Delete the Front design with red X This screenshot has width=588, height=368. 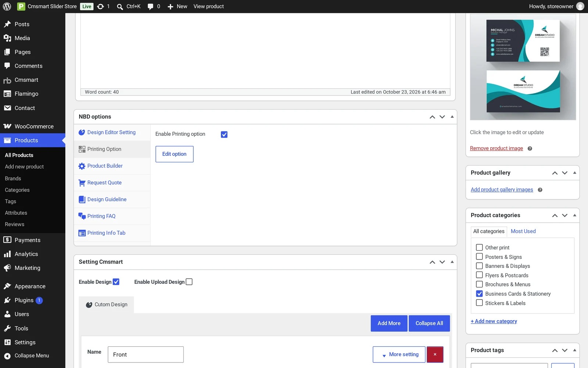(x=435, y=355)
